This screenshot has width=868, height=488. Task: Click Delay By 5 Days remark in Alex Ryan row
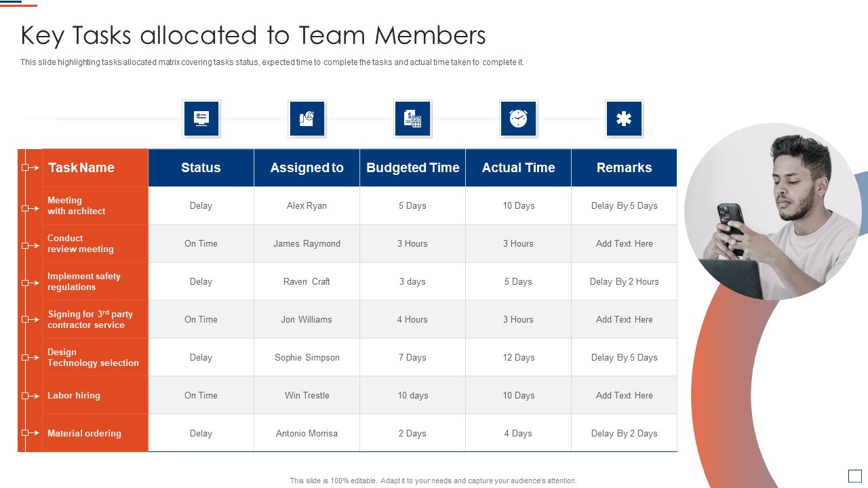[625, 205]
